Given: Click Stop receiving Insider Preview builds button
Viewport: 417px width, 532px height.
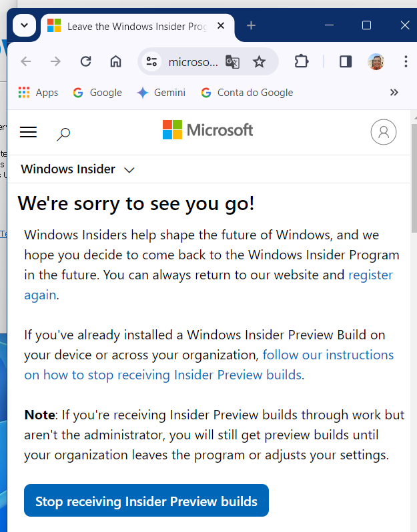Looking at the screenshot, I should [146, 501].
